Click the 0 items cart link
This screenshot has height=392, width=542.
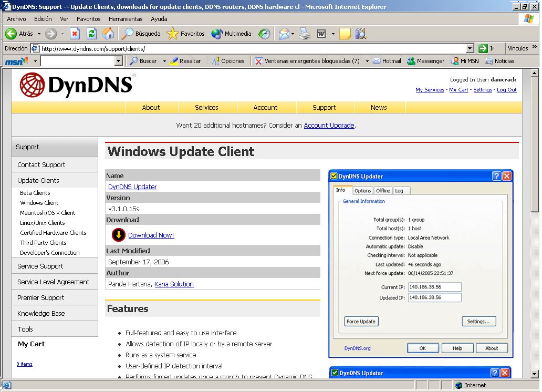(25, 364)
